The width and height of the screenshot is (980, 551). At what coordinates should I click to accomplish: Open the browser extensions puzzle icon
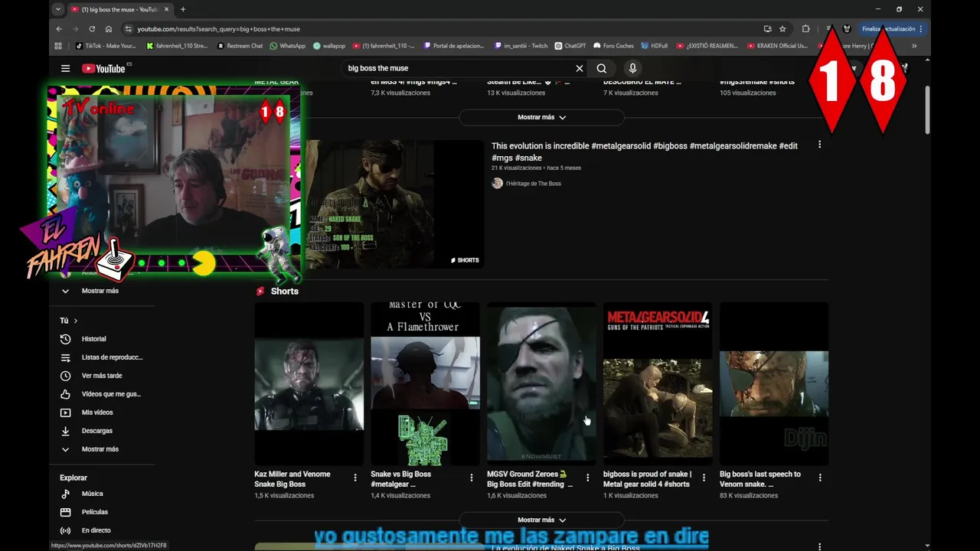pos(805,29)
